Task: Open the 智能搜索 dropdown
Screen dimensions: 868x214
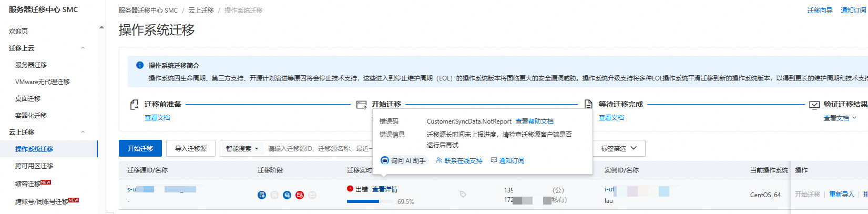Action: pos(242,149)
